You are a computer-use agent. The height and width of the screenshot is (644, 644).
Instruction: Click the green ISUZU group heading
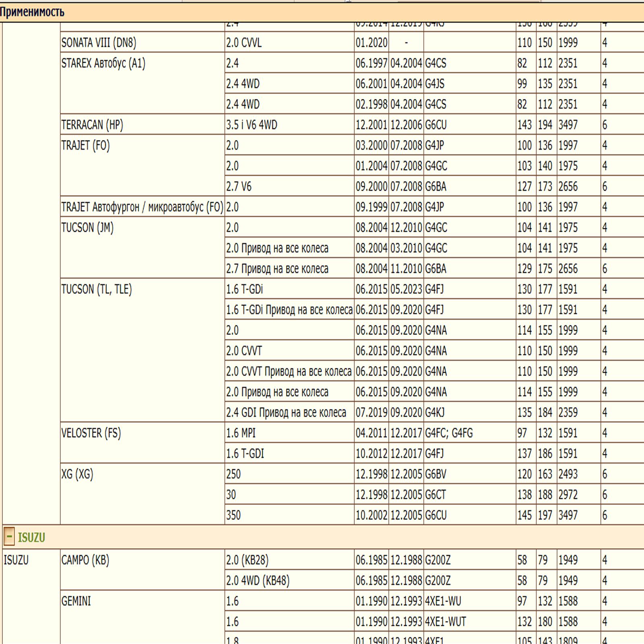[x=31, y=537]
